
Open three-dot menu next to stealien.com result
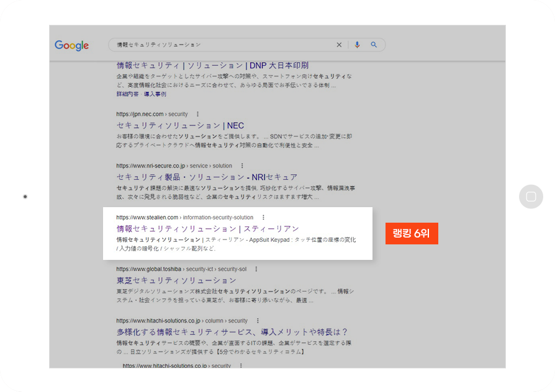point(263,217)
